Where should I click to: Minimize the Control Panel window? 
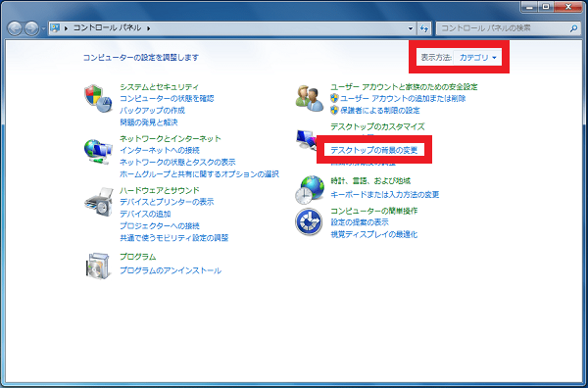530,7
